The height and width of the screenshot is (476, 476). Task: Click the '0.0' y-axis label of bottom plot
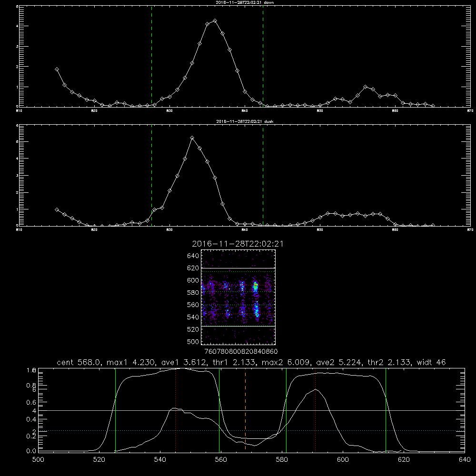[x=31, y=451]
